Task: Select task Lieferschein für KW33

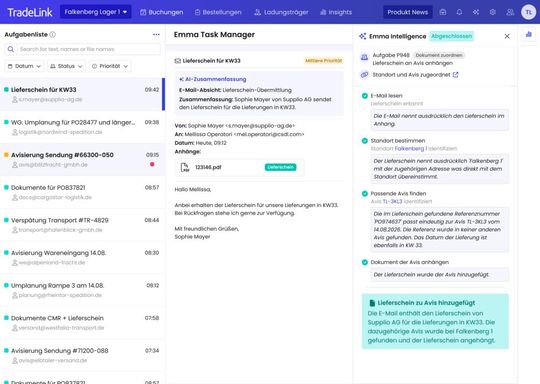Action: pyautogui.click(x=82, y=94)
